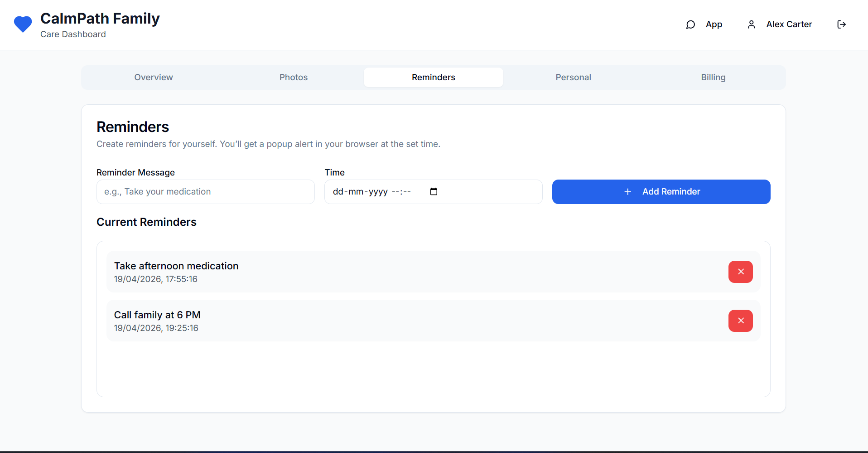
Task: Go to the Personal tab
Action: point(573,78)
